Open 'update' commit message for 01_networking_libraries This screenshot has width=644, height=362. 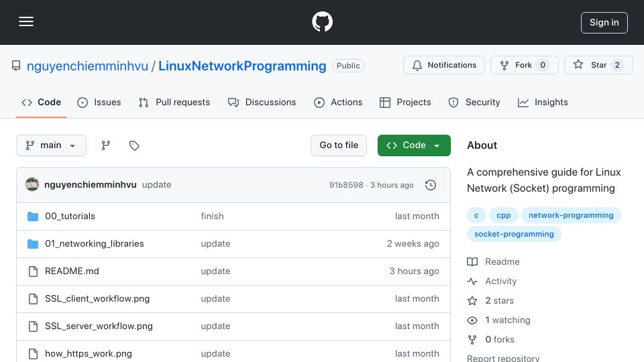point(215,244)
